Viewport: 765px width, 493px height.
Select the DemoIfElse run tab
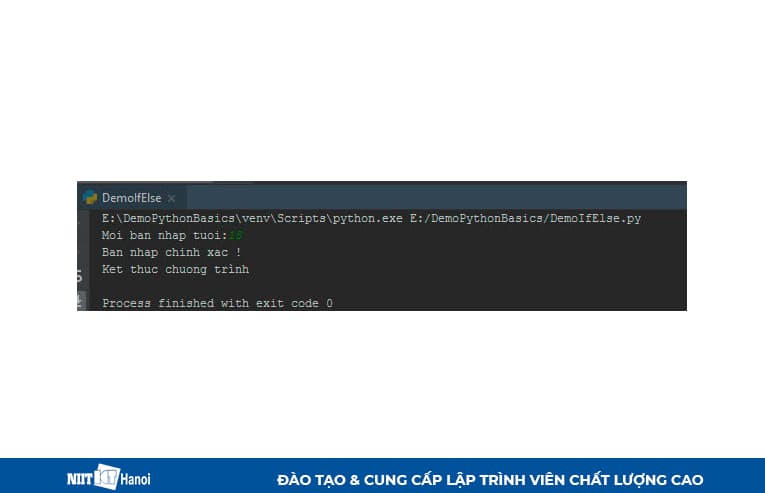[x=131, y=198]
